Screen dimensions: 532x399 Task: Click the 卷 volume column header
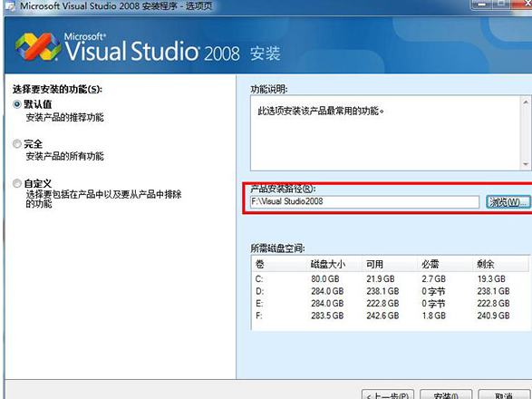(279, 264)
